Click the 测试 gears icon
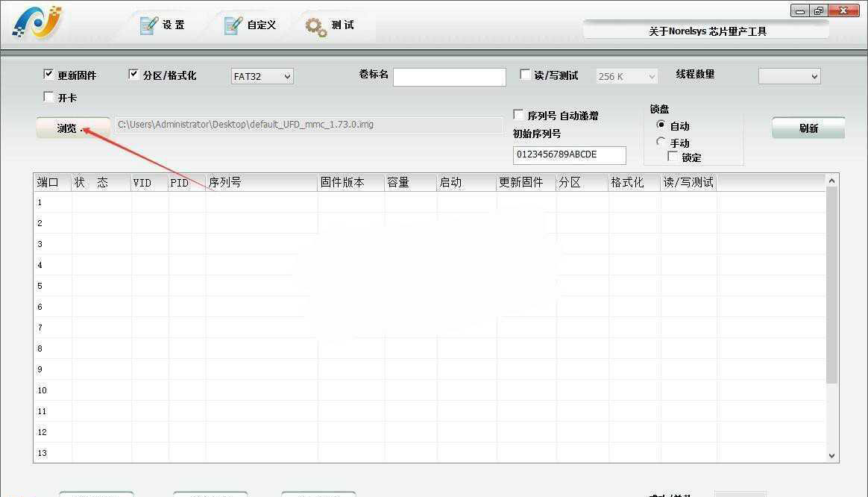Viewport: 868px width, 497px height. pyautogui.click(x=316, y=26)
